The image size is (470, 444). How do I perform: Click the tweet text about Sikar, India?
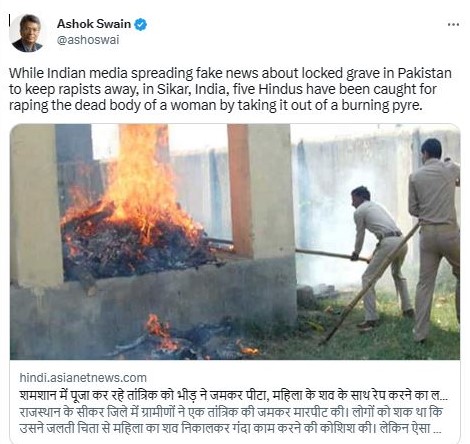(x=230, y=89)
